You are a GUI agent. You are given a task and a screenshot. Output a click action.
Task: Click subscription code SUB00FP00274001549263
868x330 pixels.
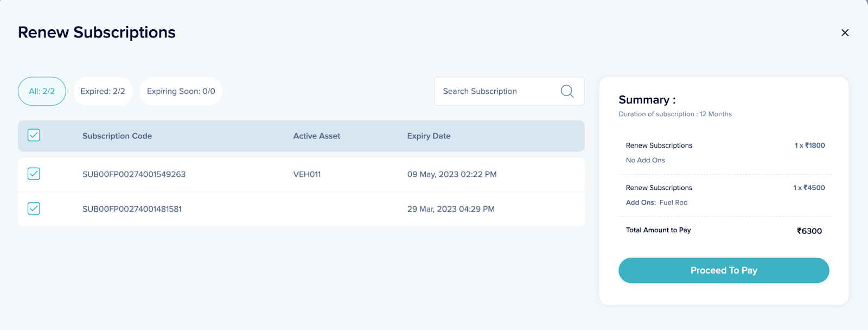pos(134,174)
